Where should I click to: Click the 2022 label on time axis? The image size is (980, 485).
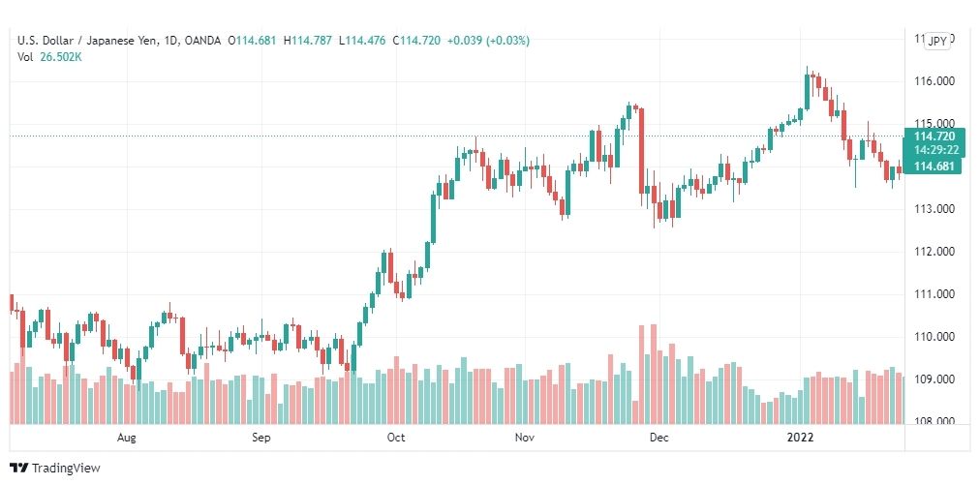[x=800, y=438]
